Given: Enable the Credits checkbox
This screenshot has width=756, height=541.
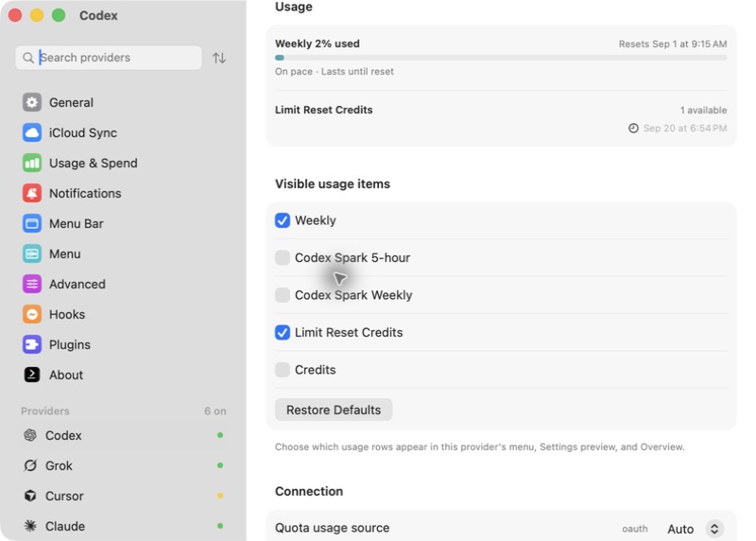Looking at the screenshot, I should click(x=283, y=370).
